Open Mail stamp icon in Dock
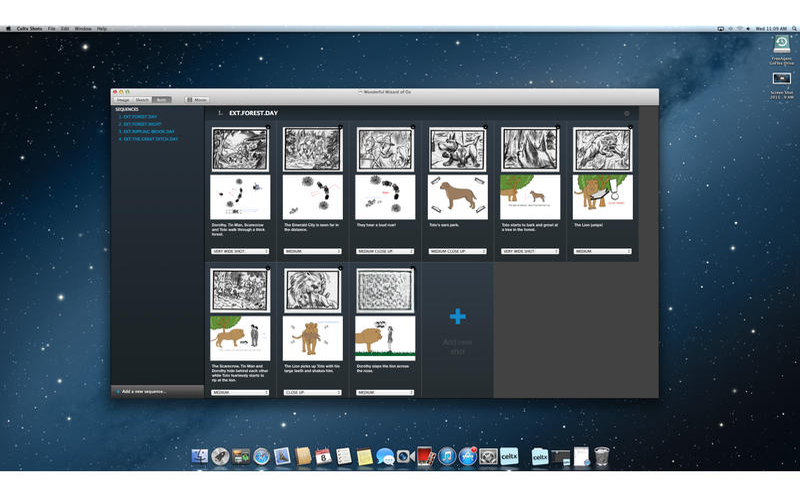Image resolution: width=800 pixels, height=500 pixels. (x=282, y=456)
